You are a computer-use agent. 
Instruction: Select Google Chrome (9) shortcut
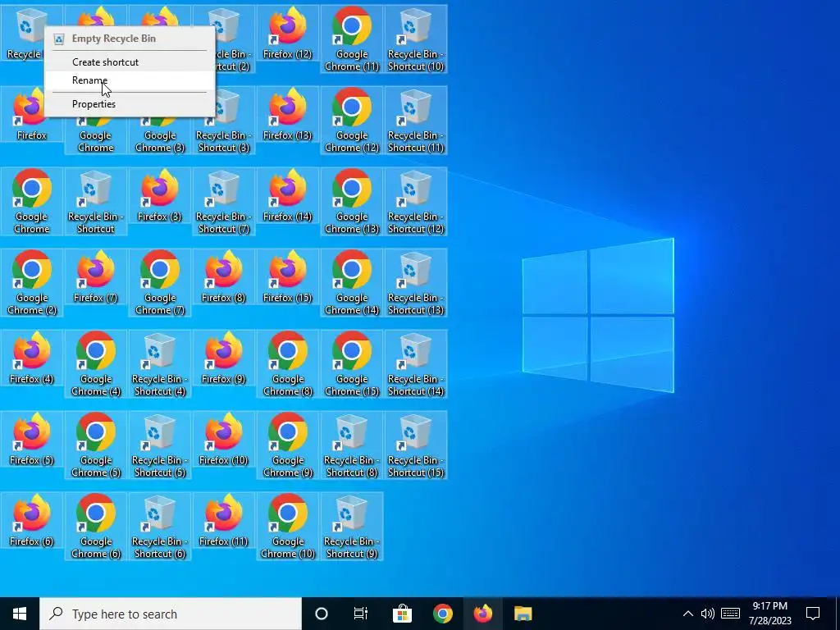pos(288,445)
